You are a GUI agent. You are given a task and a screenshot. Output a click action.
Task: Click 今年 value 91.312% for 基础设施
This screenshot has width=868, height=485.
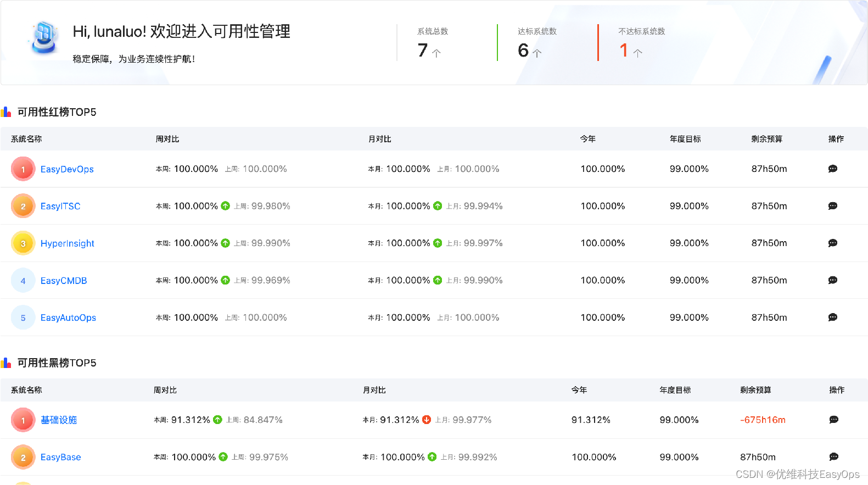[x=591, y=420]
